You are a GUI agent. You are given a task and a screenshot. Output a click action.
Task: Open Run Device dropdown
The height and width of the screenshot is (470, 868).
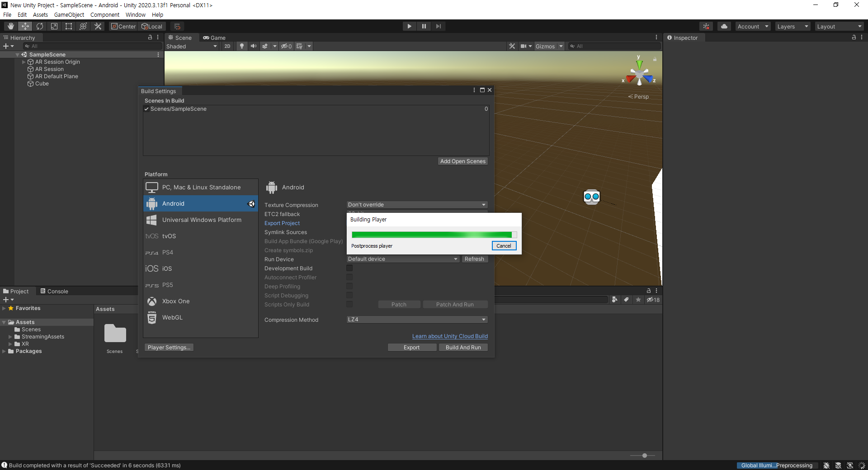coord(403,259)
